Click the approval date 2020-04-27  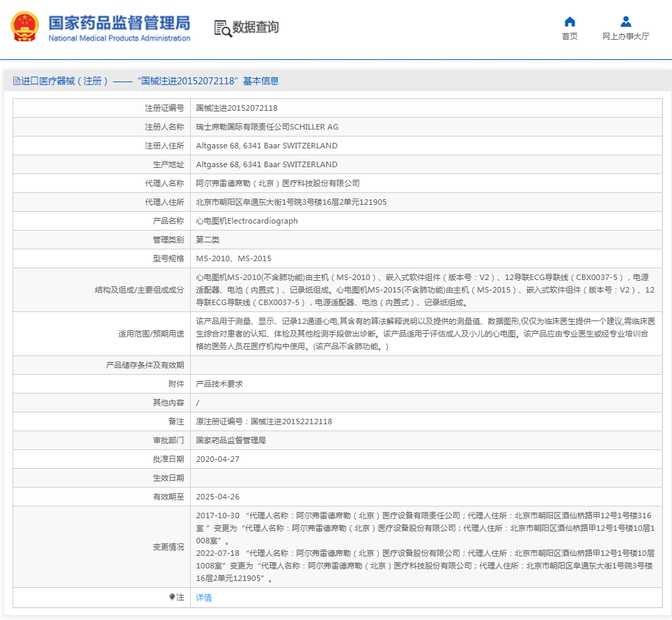(218, 459)
